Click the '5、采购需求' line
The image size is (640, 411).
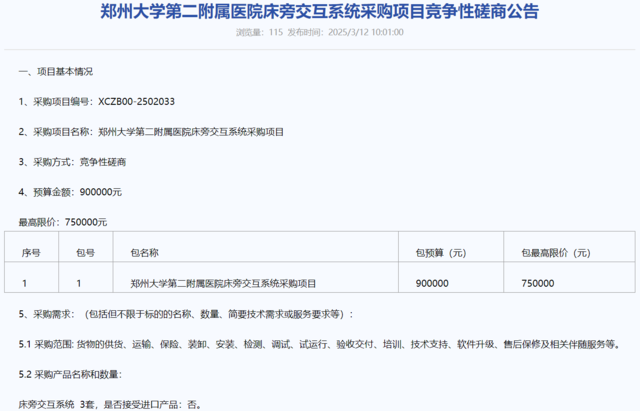click(186, 314)
